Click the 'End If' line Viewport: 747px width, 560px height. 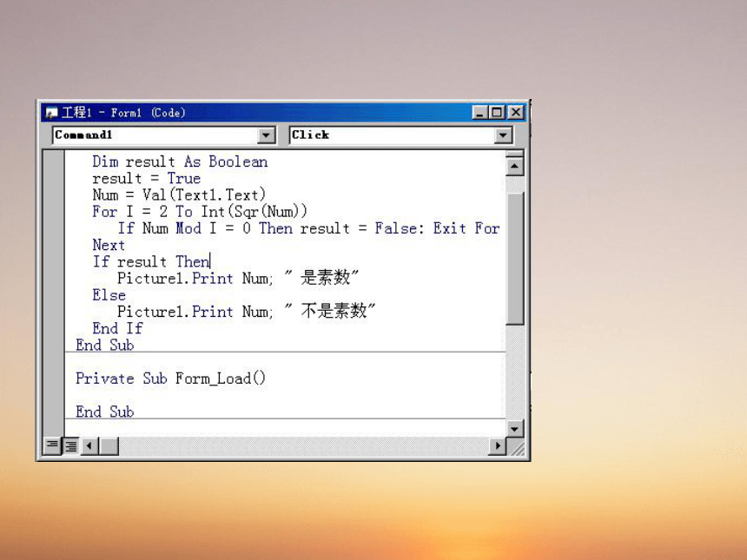click(117, 328)
